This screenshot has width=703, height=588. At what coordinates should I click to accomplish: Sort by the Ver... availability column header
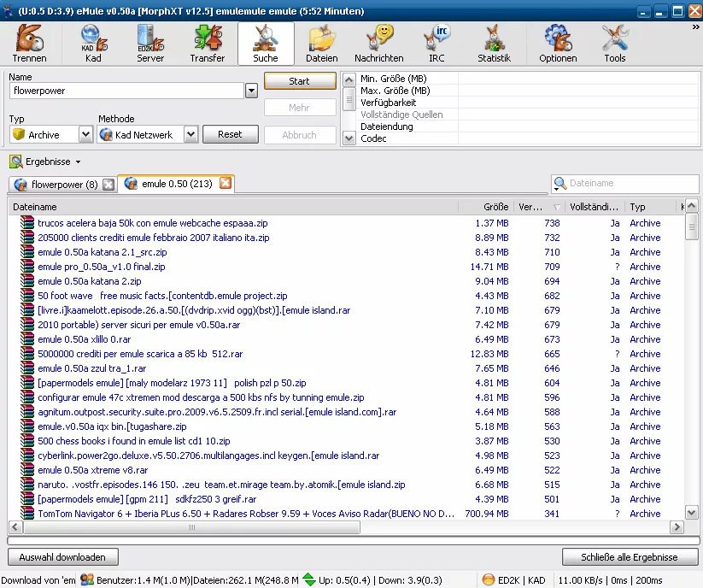(x=538, y=207)
